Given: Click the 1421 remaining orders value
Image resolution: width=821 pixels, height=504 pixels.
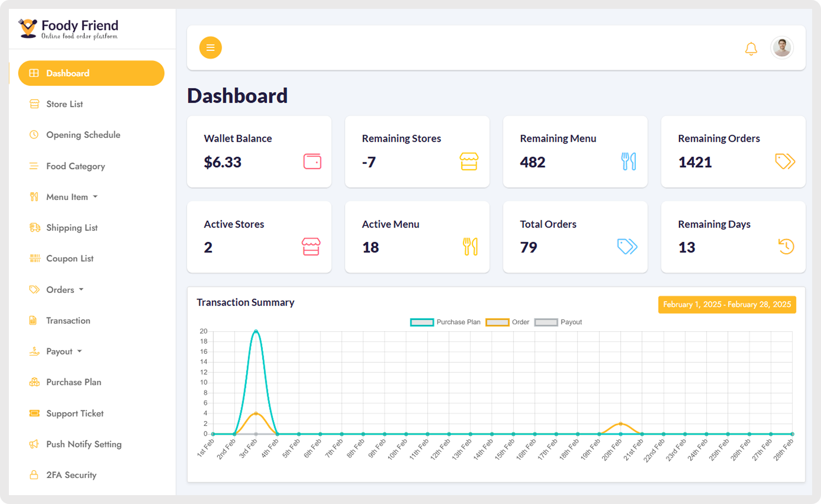Looking at the screenshot, I should point(695,162).
